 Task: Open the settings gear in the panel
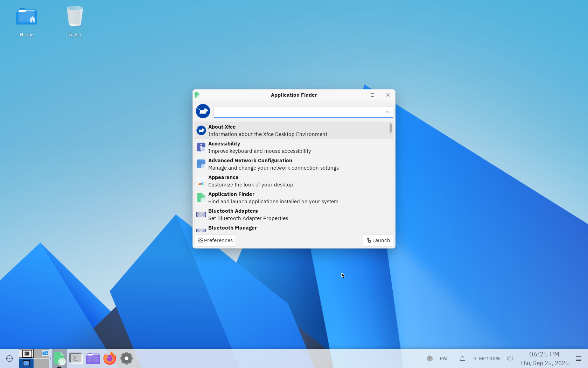tap(126, 359)
